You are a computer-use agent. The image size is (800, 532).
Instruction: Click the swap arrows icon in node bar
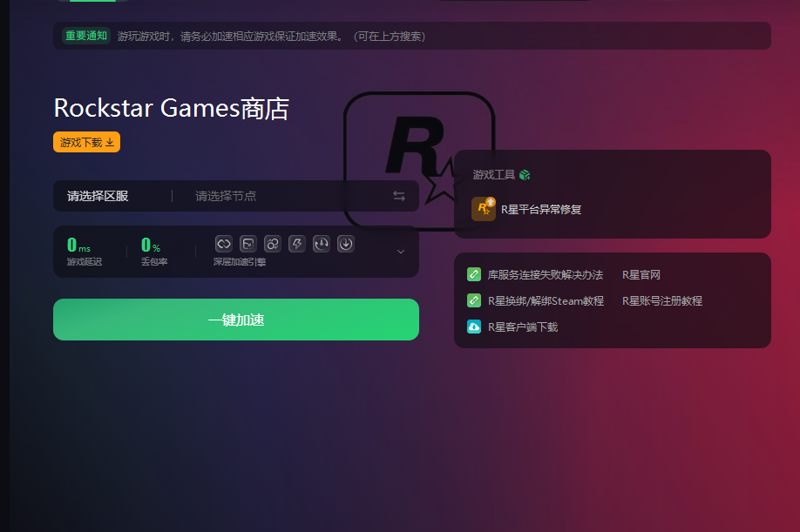(x=399, y=196)
